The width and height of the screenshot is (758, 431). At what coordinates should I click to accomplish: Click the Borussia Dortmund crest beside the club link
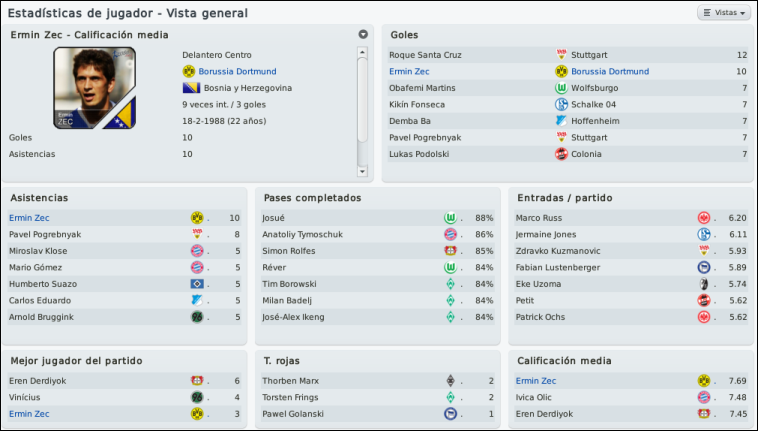coord(189,72)
